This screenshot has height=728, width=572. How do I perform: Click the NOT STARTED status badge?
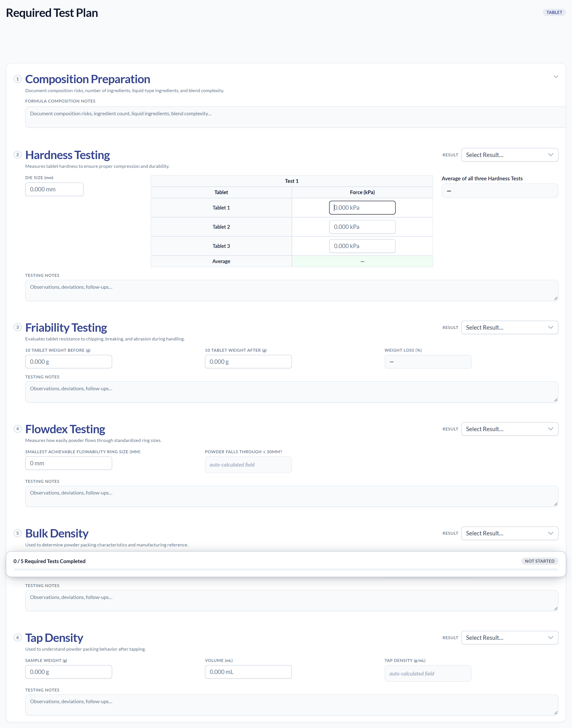(539, 561)
